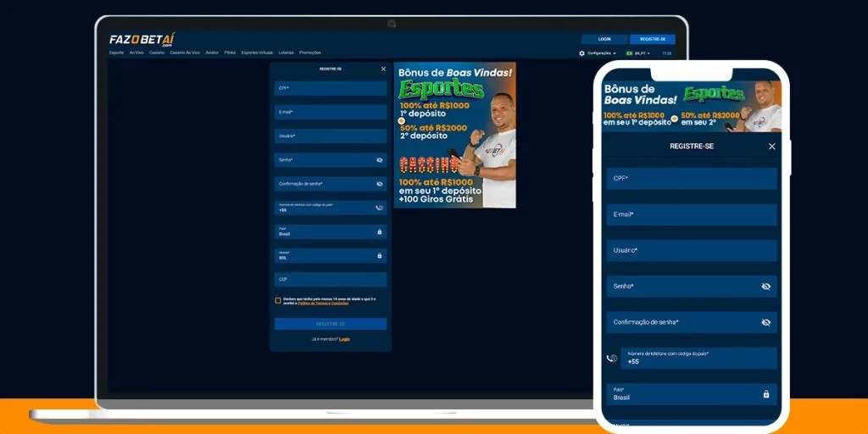Focus the +55 telephone field on phone
Screen dimensions: 868x434
pyautogui.click(x=698, y=359)
